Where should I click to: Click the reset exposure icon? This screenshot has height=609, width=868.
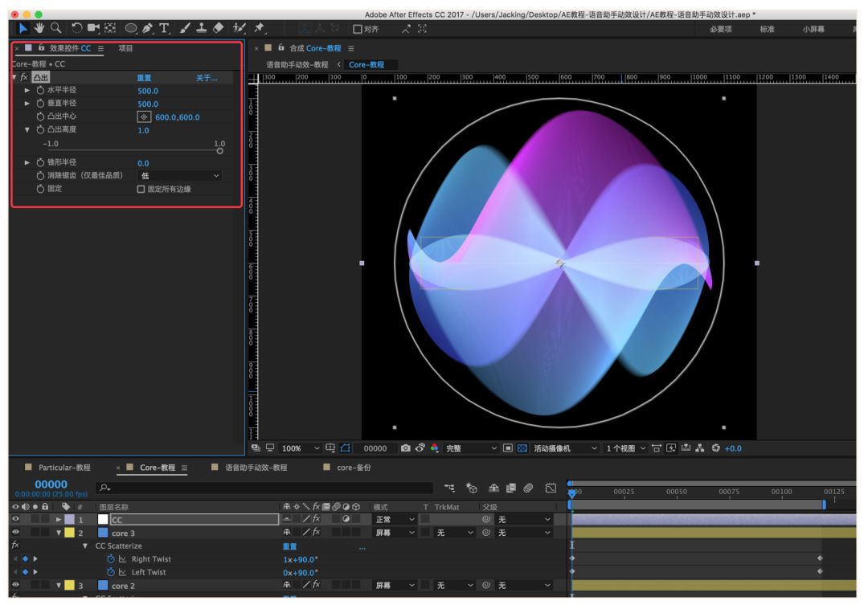tap(716, 448)
